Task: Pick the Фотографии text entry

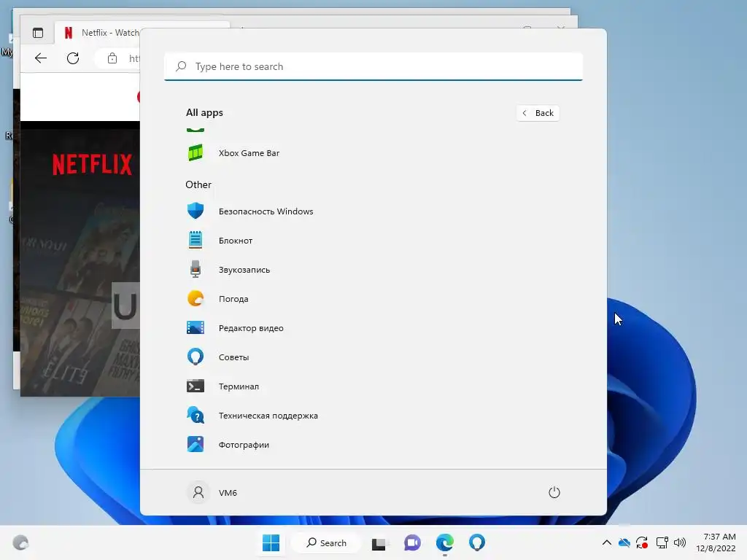Action: tap(244, 445)
